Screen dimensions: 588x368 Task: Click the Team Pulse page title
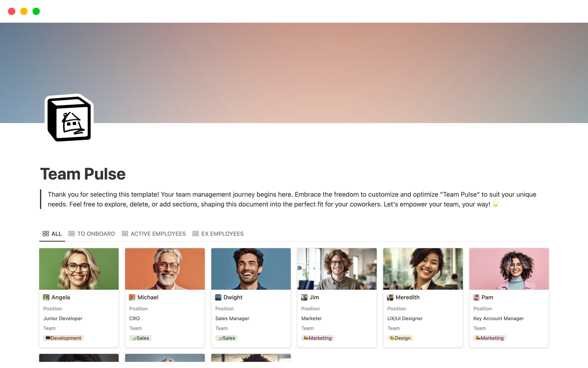point(83,174)
